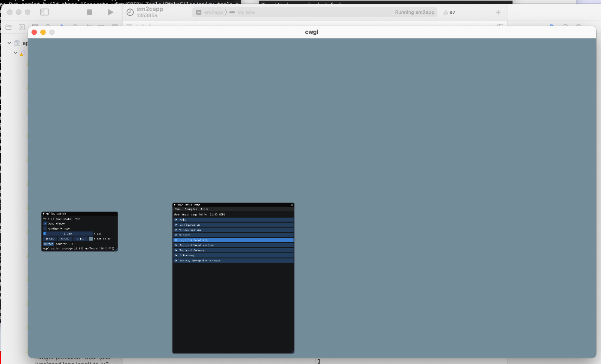Expand the Widgets section

(234, 235)
